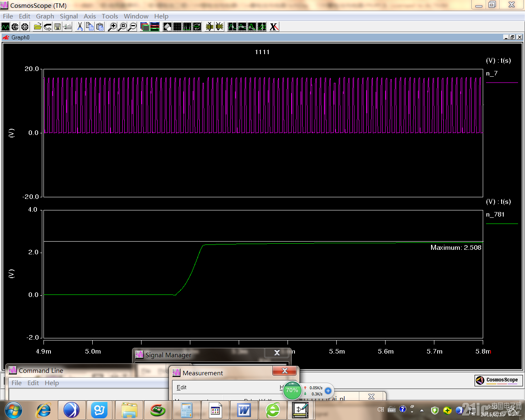Click the first yellow bug icon
The image size is (525, 420).
coord(210,27)
